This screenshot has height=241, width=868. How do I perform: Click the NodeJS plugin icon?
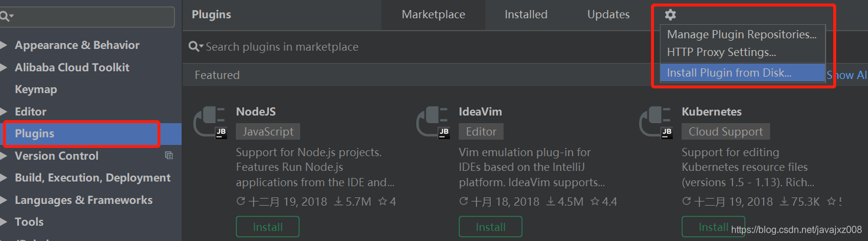210,123
